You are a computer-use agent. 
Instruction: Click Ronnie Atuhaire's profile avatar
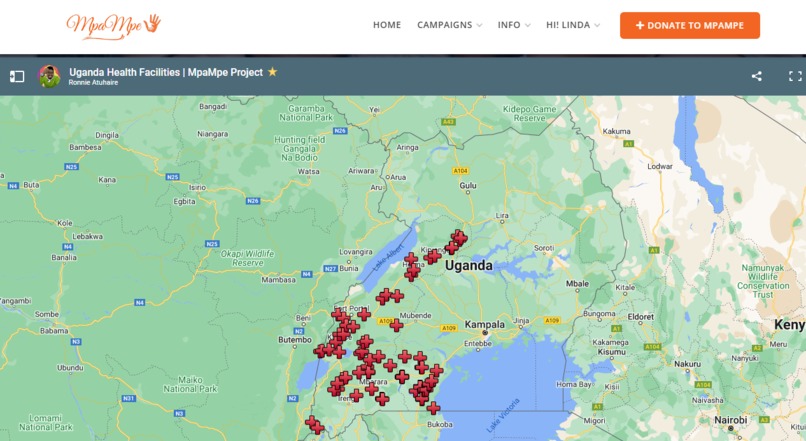49,77
